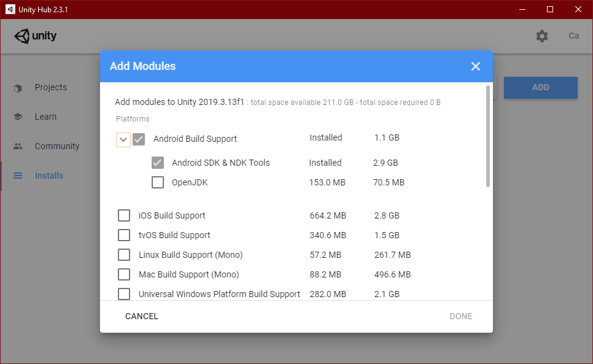Close the Add Modules dialog with X

pos(476,66)
